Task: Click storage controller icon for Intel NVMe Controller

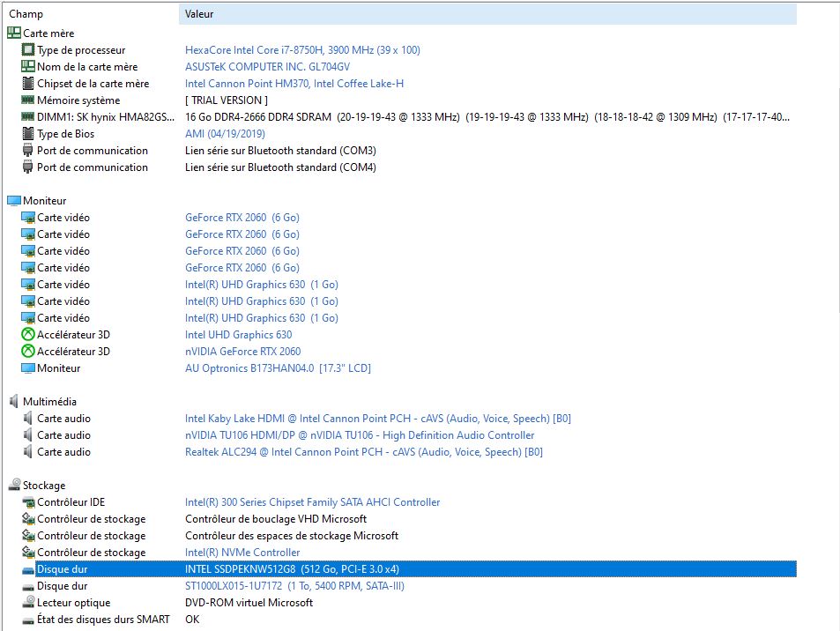Action: coord(28,552)
